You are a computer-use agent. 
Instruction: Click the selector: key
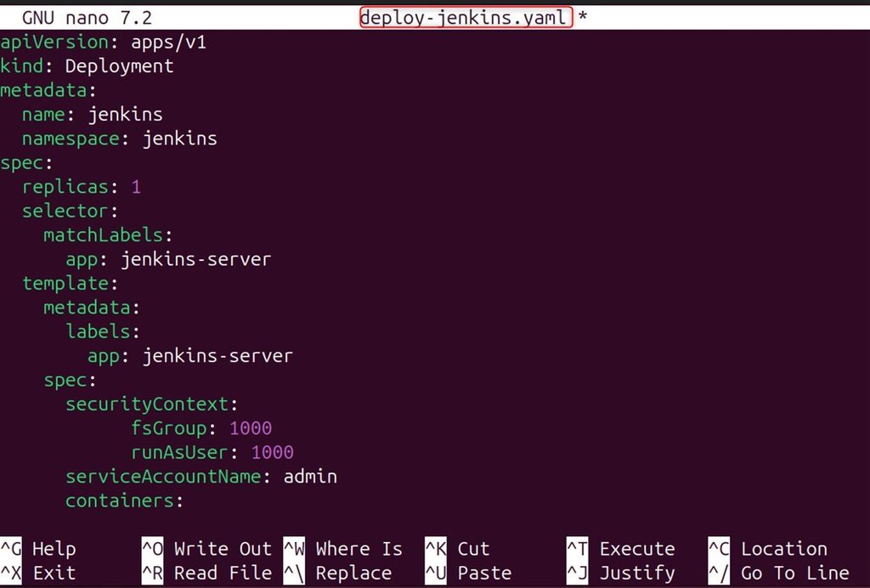[x=70, y=212]
